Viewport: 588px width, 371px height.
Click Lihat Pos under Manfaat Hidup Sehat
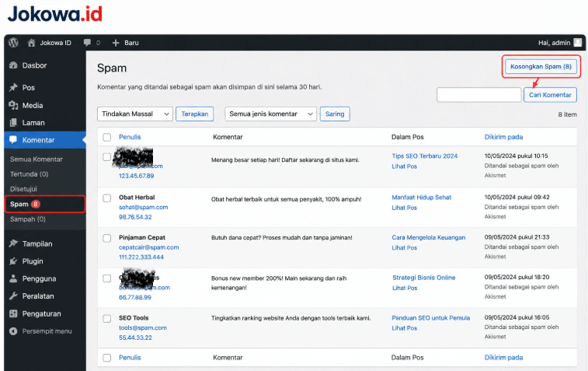click(x=404, y=208)
